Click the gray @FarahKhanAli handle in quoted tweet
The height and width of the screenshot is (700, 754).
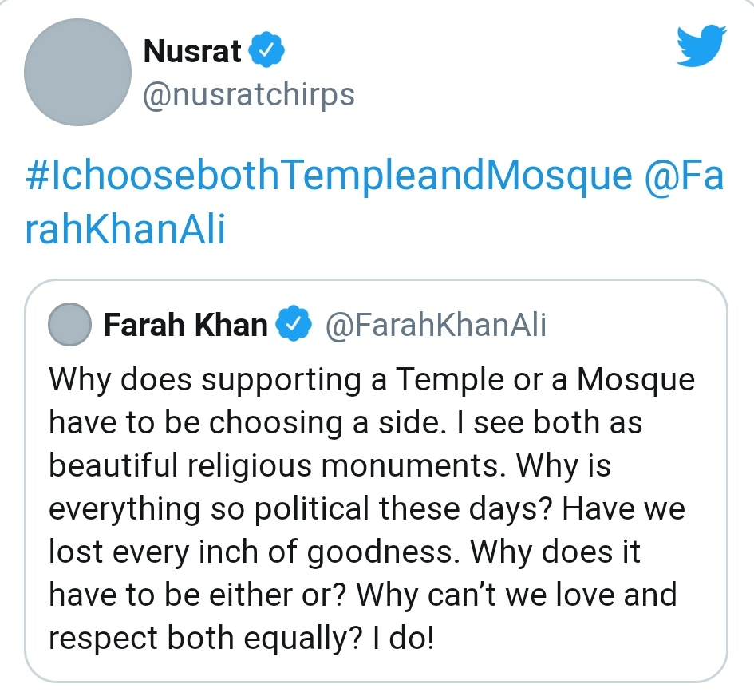click(x=436, y=325)
